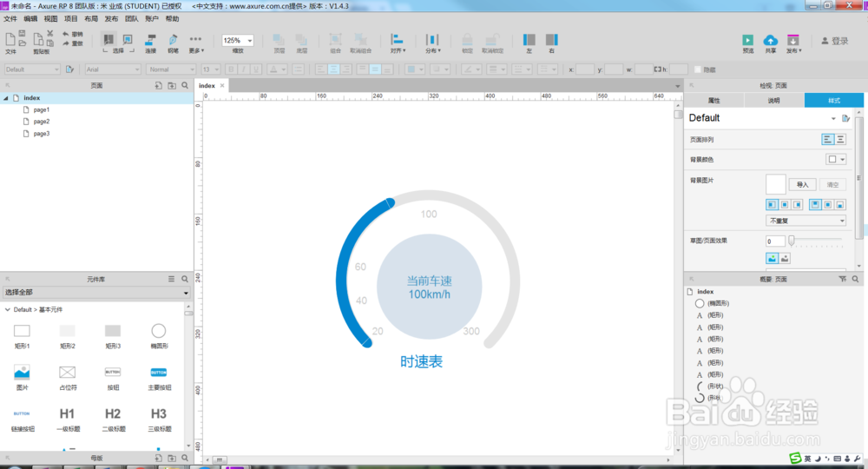Search pages in the 页面 panel
This screenshot has width=868, height=469.
point(185,85)
